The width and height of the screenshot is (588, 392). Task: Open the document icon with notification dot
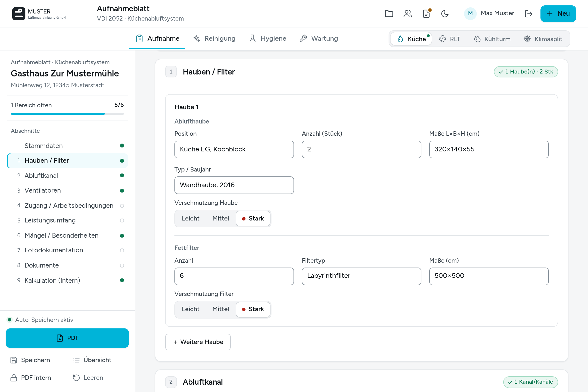coord(426,13)
